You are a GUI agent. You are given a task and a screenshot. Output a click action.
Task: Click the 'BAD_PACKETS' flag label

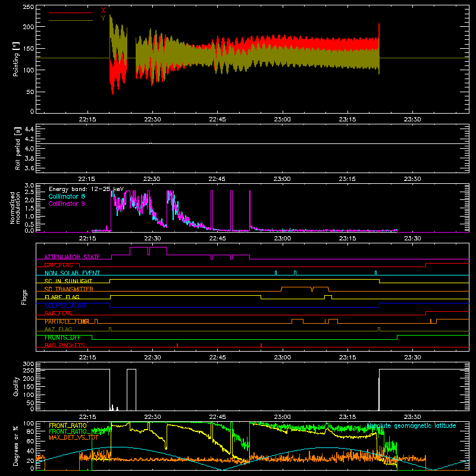[65, 345]
